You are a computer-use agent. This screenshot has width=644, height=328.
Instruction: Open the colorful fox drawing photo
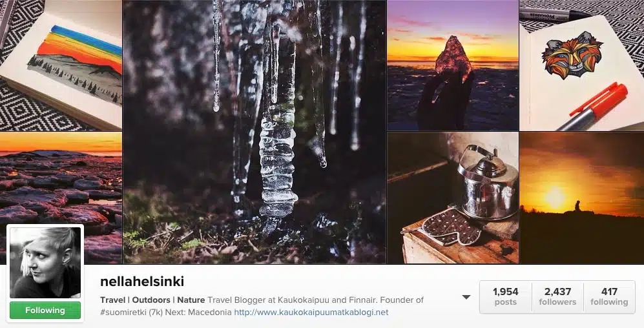pyautogui.click(x=581, y=65)
